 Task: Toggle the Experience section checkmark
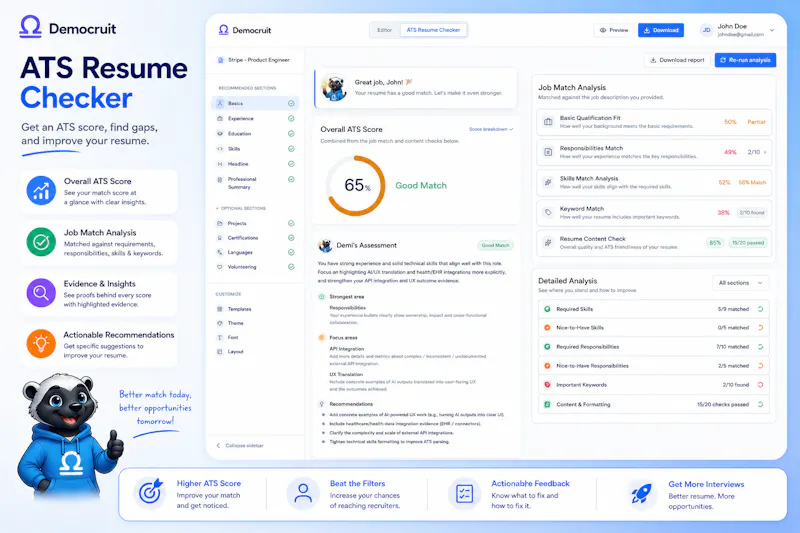(291, 118)
